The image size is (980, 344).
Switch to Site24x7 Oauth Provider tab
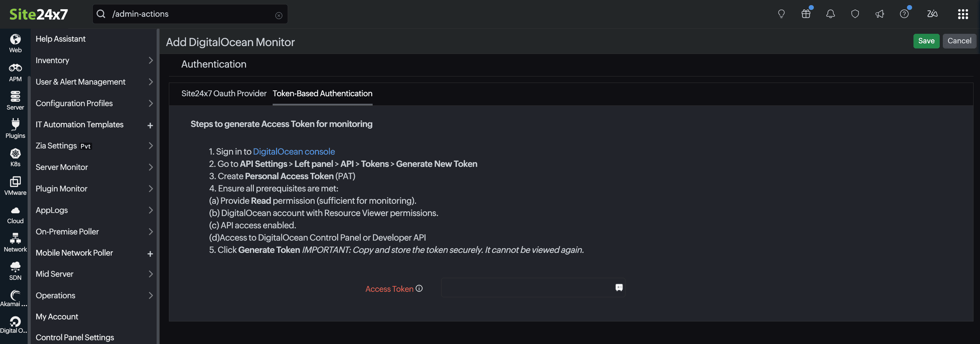click(x=224, y=93)
